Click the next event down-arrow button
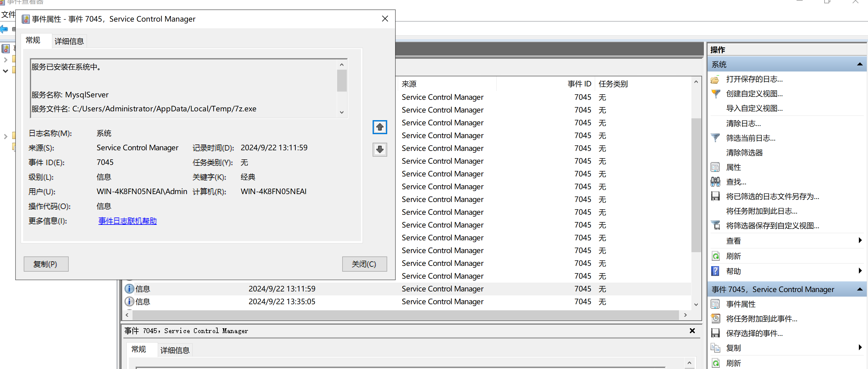Image resolution: width=868 pixels, height=369 pixels. 379,149
